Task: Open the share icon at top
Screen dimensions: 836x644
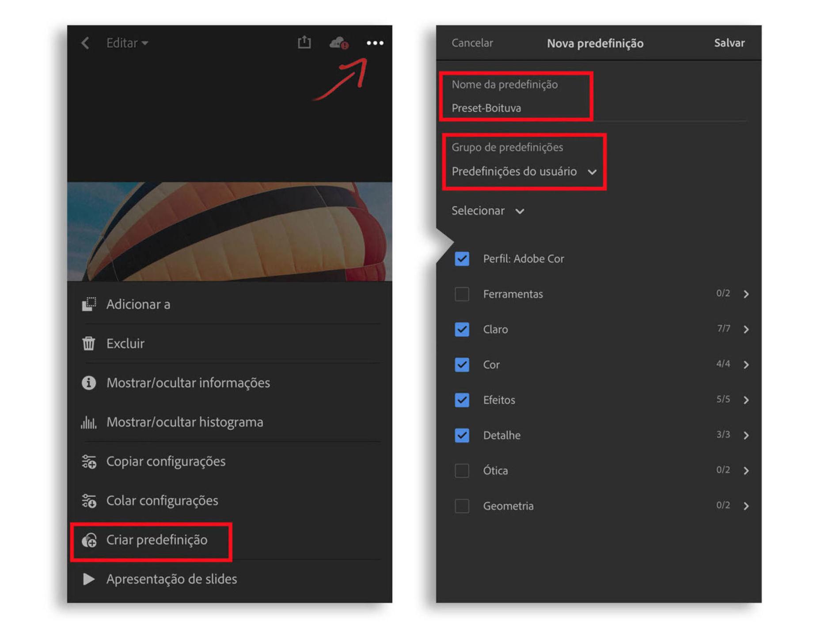Action: click(x=304, y=42)
